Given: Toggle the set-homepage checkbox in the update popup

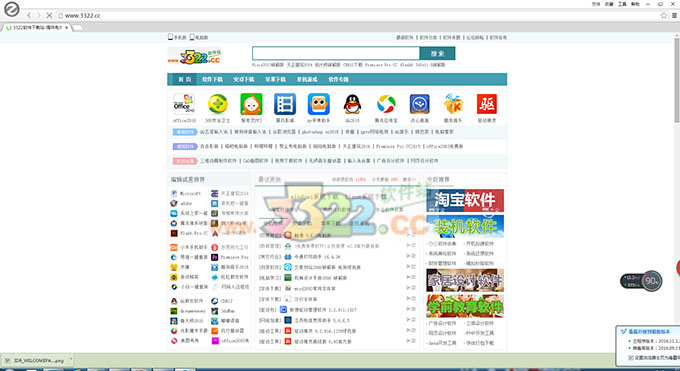Looking at the screenshot, I should [x=631, y=358].
